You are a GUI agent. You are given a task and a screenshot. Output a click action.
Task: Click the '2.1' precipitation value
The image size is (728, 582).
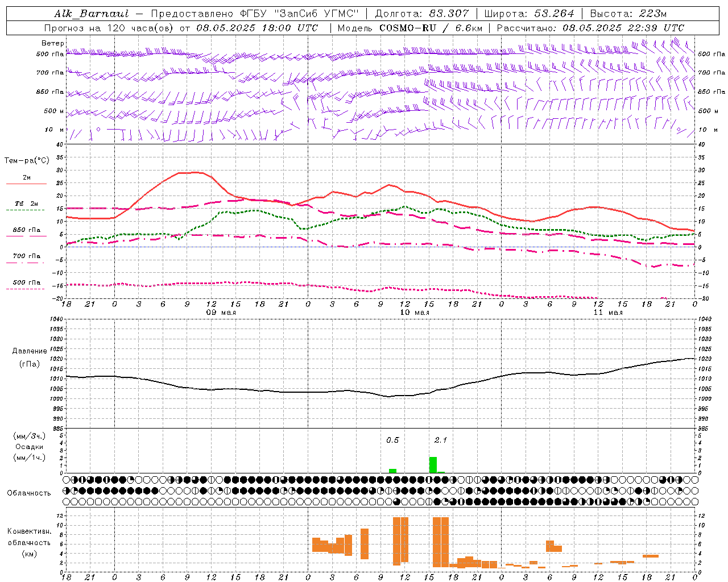tap(441, 440)
